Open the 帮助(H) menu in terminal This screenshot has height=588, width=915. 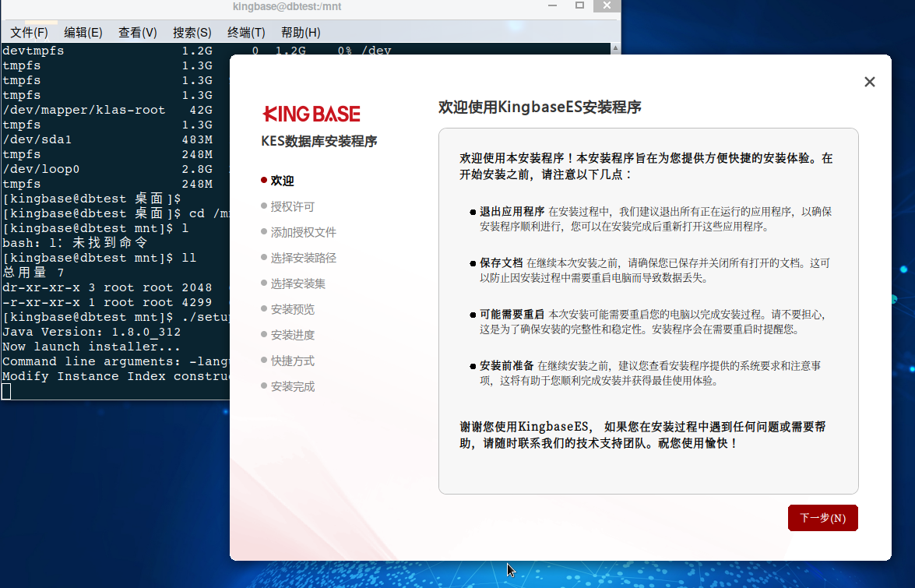tap(301, 33)
